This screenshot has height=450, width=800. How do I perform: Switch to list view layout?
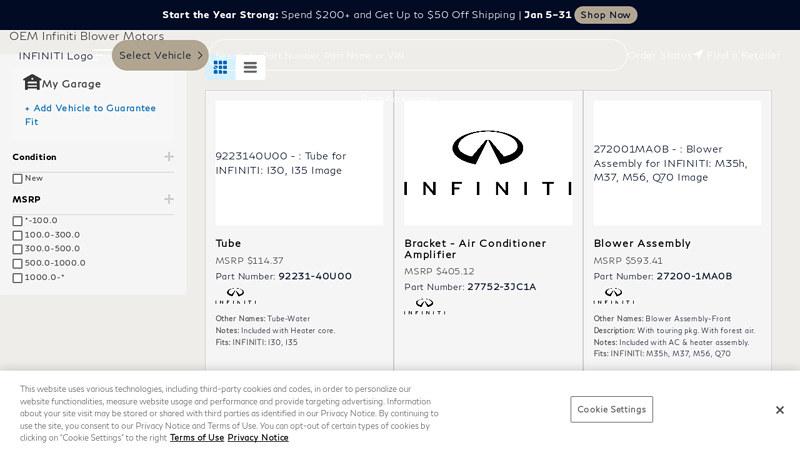(250, 67)
